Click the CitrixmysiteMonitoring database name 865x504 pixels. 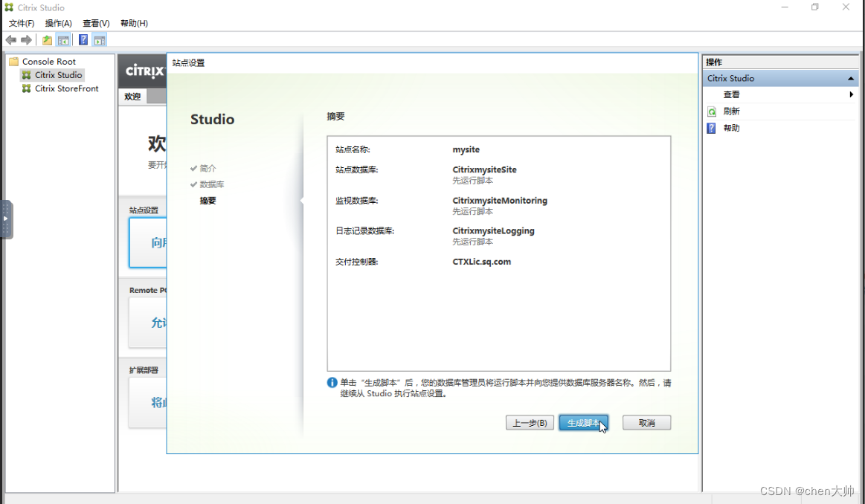pos(500,200)
